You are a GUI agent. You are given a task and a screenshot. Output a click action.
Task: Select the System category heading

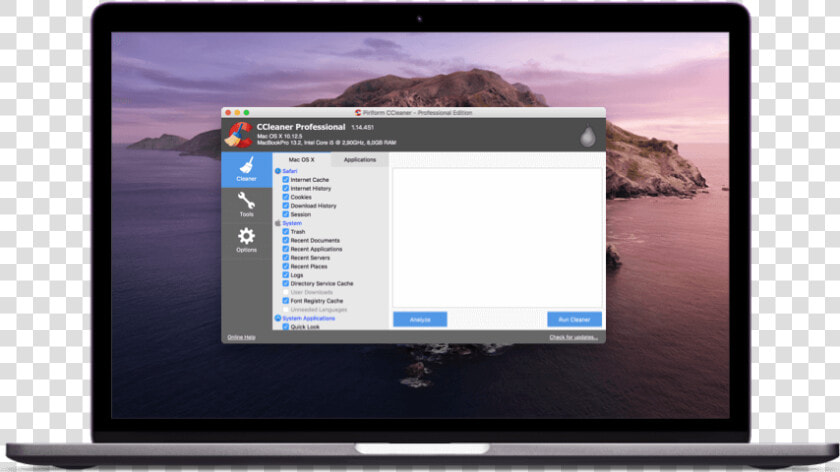292,223
